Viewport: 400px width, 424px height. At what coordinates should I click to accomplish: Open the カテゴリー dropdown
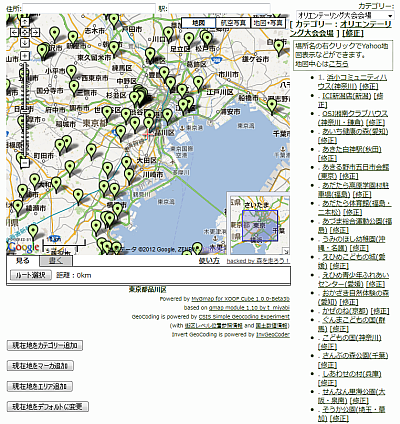click(345, 15)
